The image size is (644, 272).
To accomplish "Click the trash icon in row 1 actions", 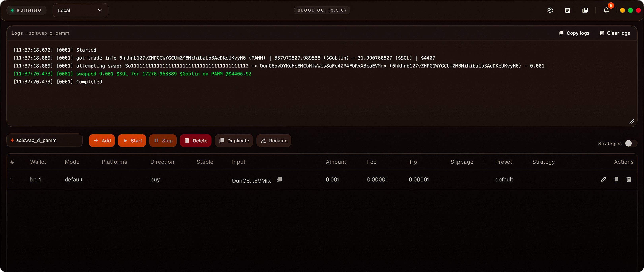I will click(x=629, y=179).
